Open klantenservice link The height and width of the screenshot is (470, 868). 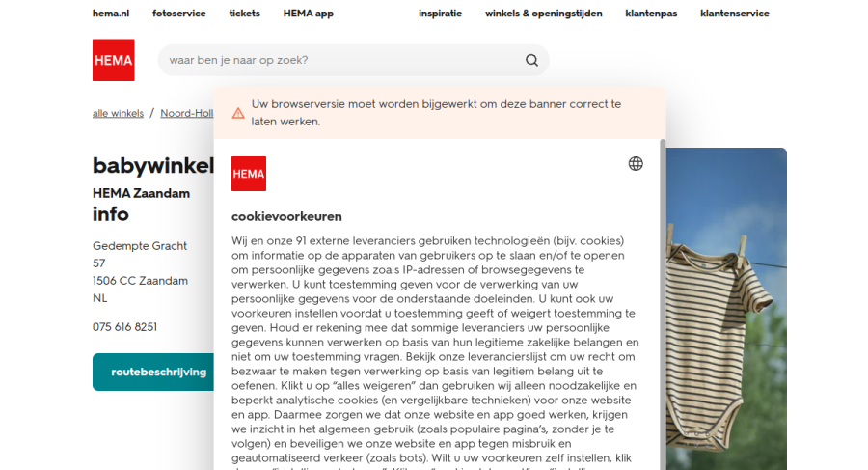(x=735, y=14)
